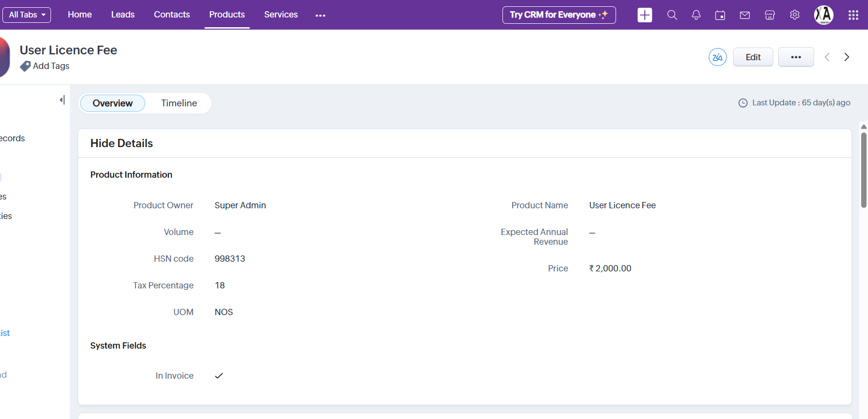
Task: Open the marketplace store icon
Action: (x=769, y=15)
